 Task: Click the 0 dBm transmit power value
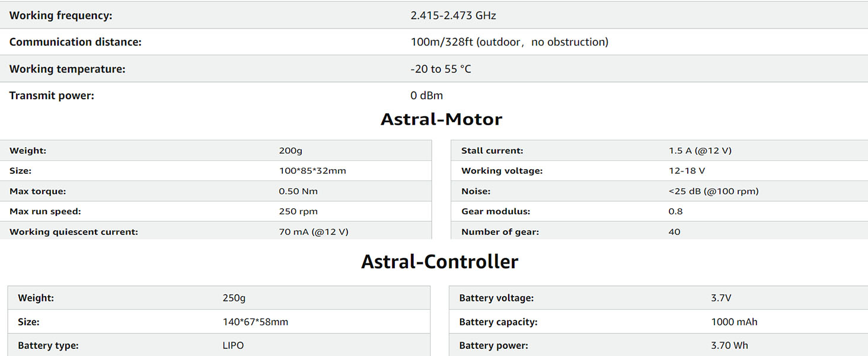[426, 96]
